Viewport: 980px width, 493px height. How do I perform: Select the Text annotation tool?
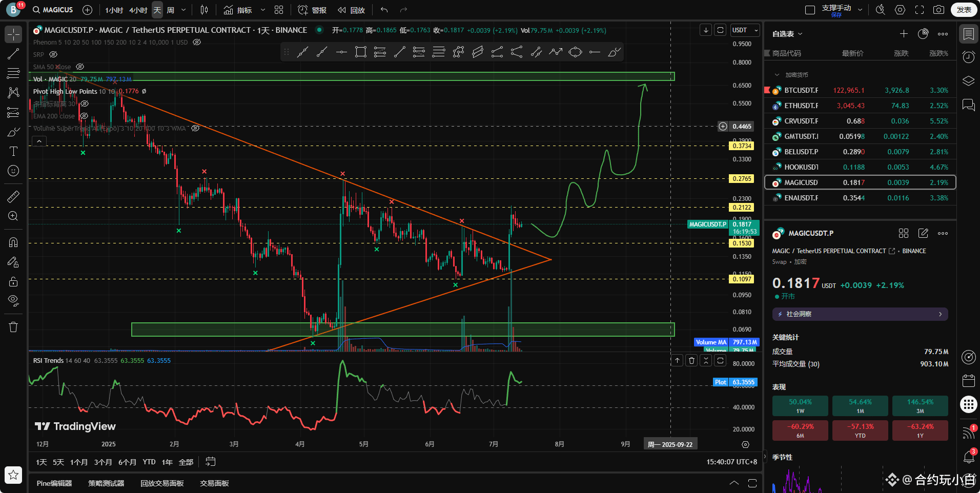13,151
